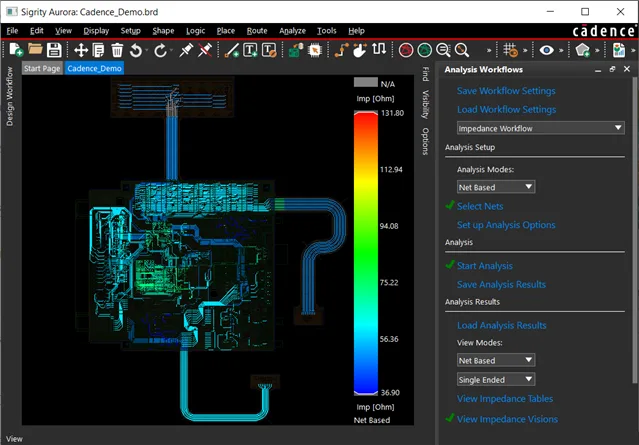Open the File menu

pos(12,31)
